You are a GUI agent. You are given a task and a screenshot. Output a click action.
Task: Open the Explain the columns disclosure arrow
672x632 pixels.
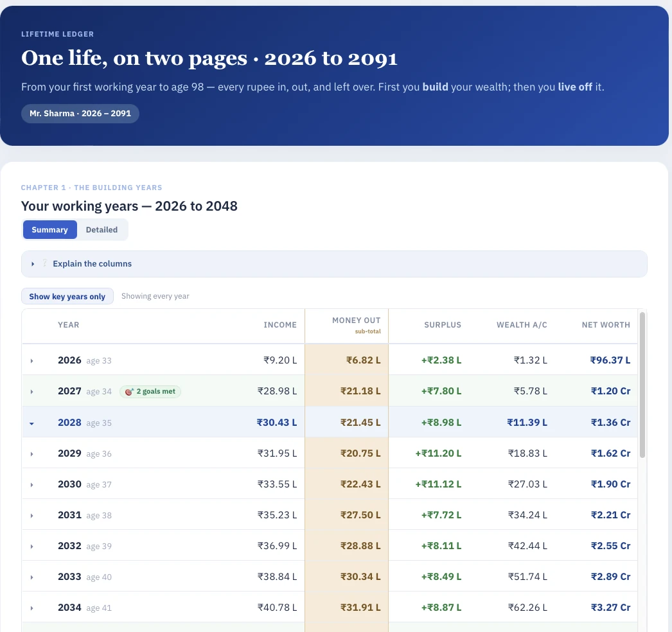coord(33,264)
